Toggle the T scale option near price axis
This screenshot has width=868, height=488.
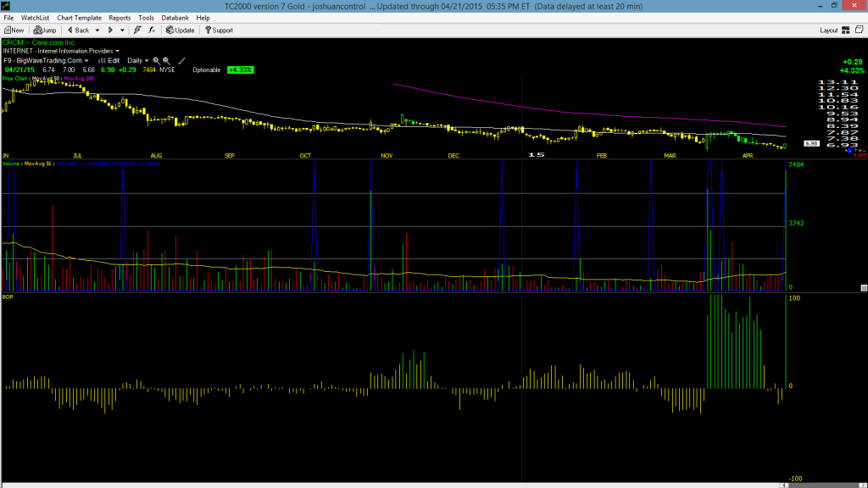point(856,151)
